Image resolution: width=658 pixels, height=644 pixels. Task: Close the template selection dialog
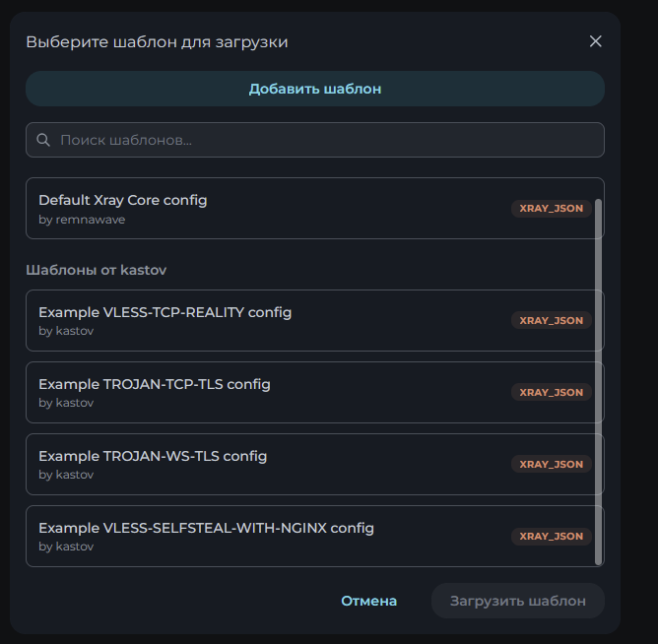[x=595, y=41]
